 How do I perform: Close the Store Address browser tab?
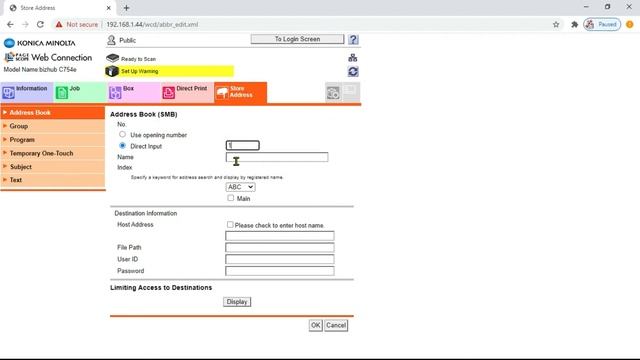pos(109,8)
